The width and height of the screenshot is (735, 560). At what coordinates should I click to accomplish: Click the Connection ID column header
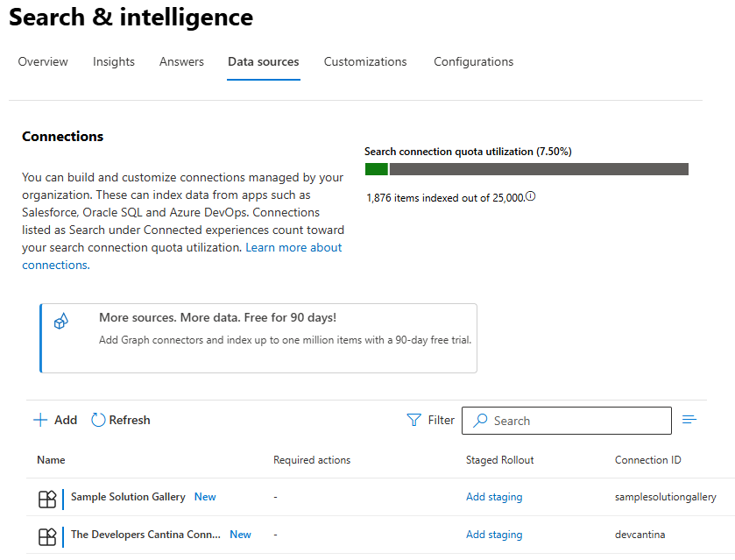(647, 460)
